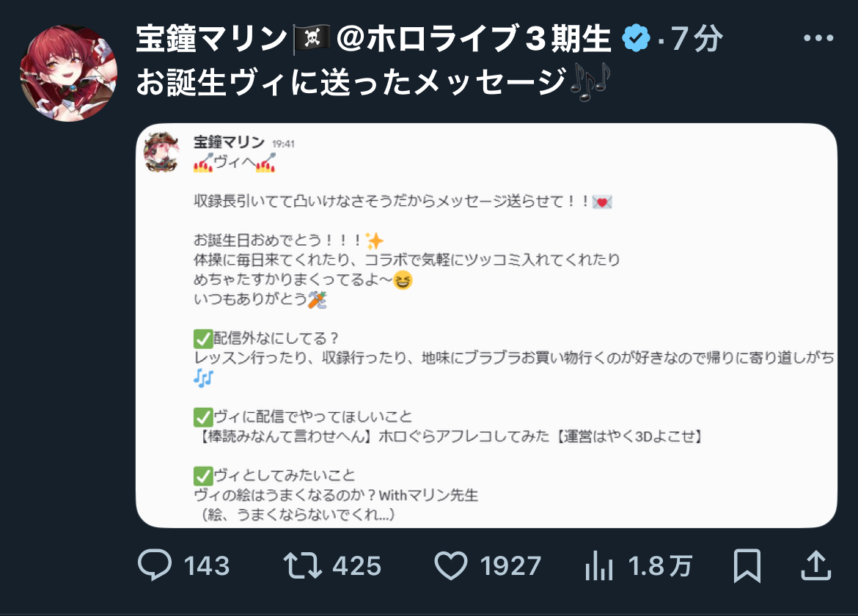The height and width of the screenshot is (616, 858).
Task: Click the 7分 timestamp link
Action: [x=697, y=39]
